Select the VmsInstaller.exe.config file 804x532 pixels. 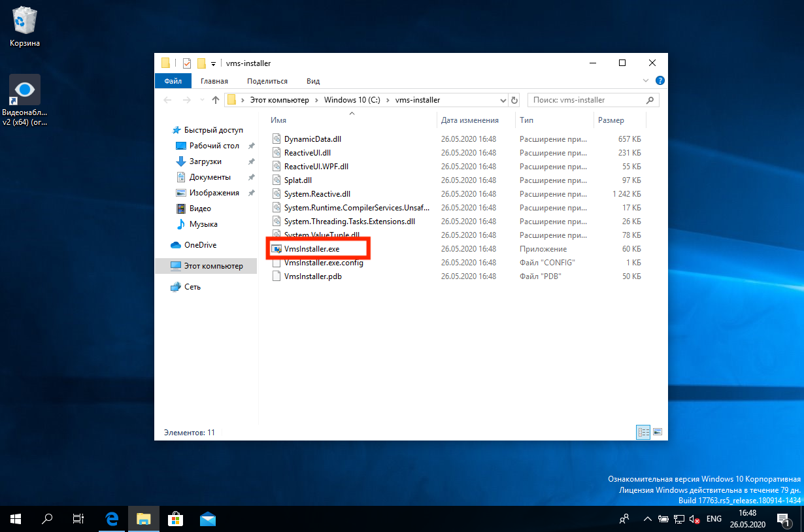[x=324, y=263]
